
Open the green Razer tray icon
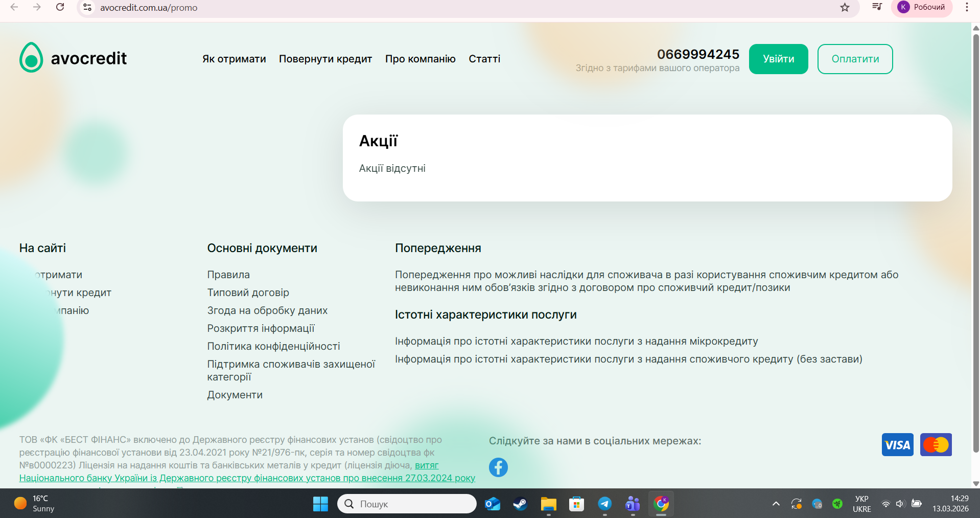(837, 504)
